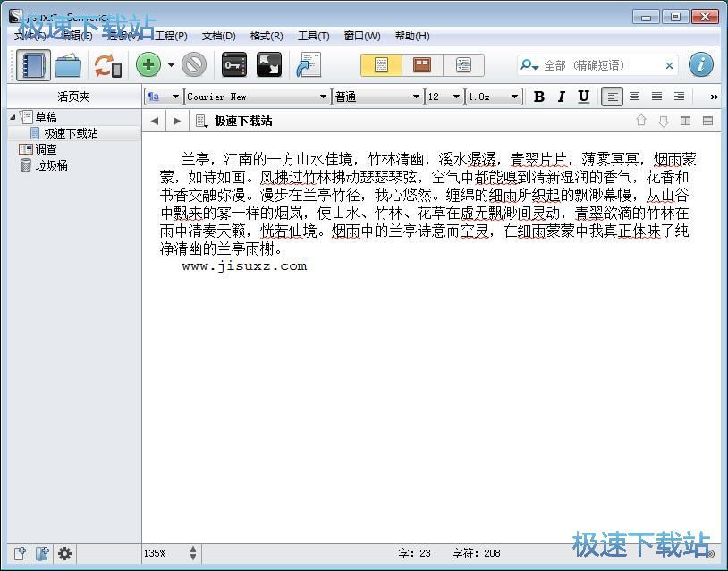Select the 垃圾桶 trash item

point(51,165)
